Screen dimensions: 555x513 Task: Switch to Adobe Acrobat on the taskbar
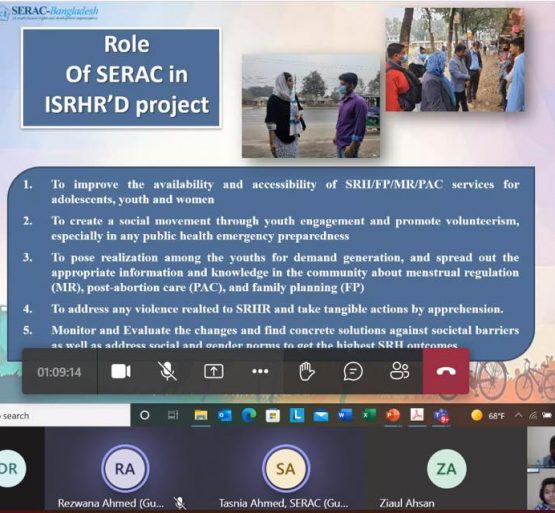pyautogui.click(x=417, y=415)
